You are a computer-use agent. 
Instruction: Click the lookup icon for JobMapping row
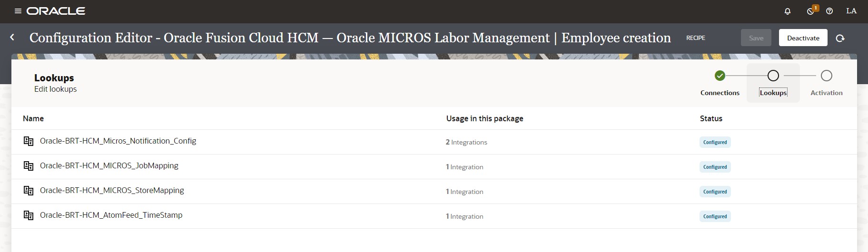[29, 166]
